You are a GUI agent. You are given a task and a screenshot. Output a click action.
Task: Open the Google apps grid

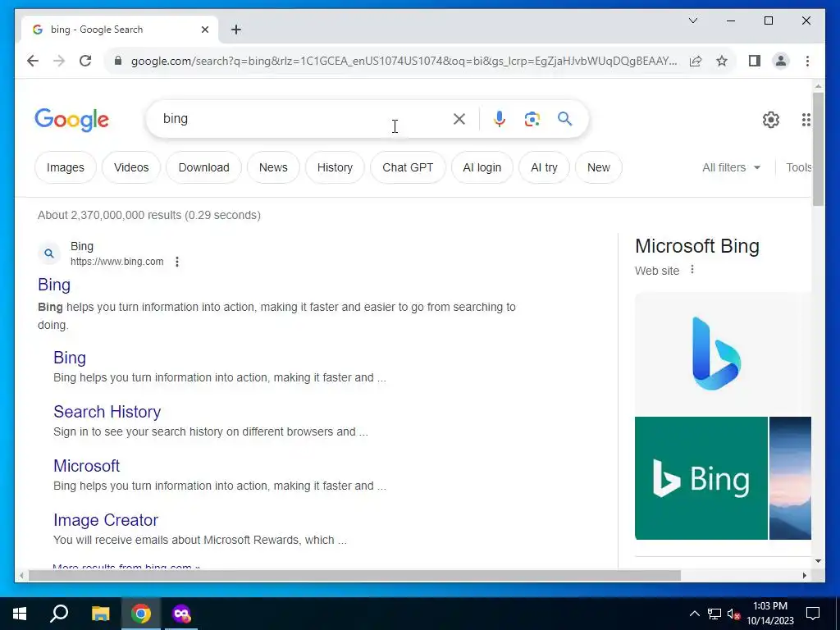pos(806,120)
